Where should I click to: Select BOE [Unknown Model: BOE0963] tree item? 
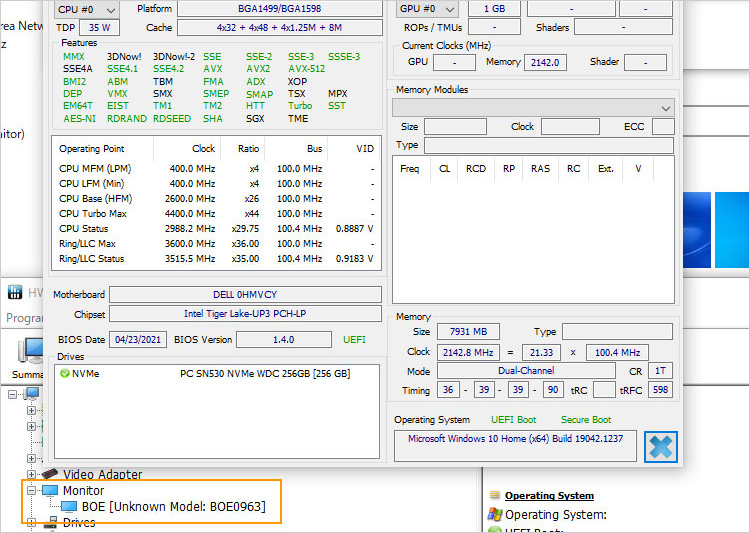coord(173,507)
